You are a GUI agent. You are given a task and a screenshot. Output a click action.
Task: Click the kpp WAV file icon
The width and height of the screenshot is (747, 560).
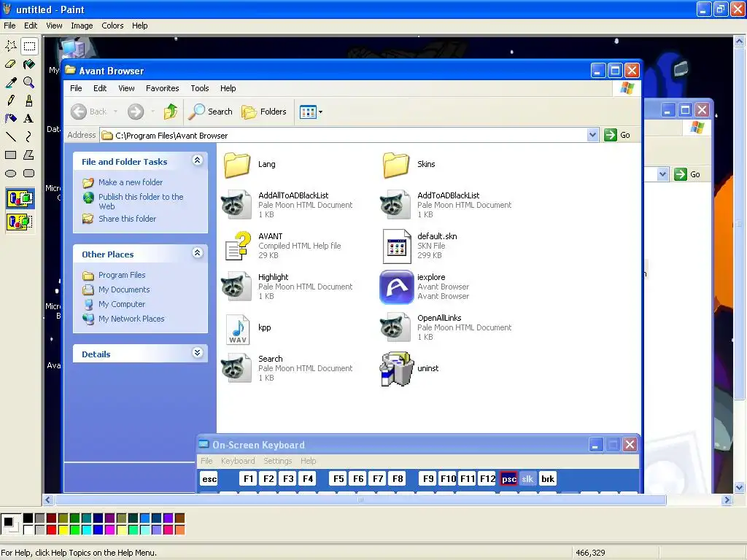click(x=237, y=329)
